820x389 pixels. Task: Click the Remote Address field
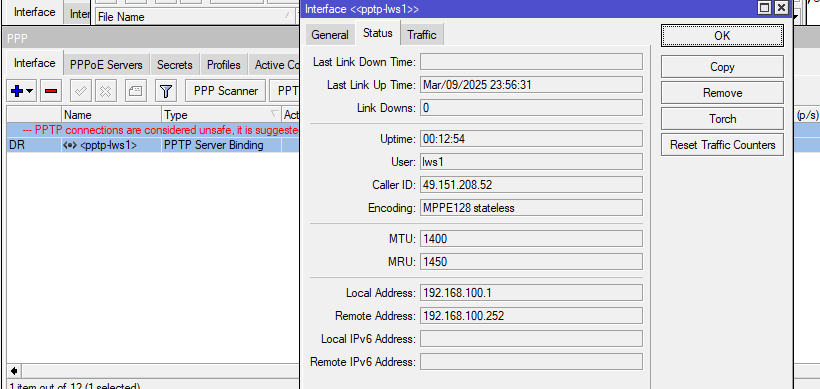click(x=531, y=316)
